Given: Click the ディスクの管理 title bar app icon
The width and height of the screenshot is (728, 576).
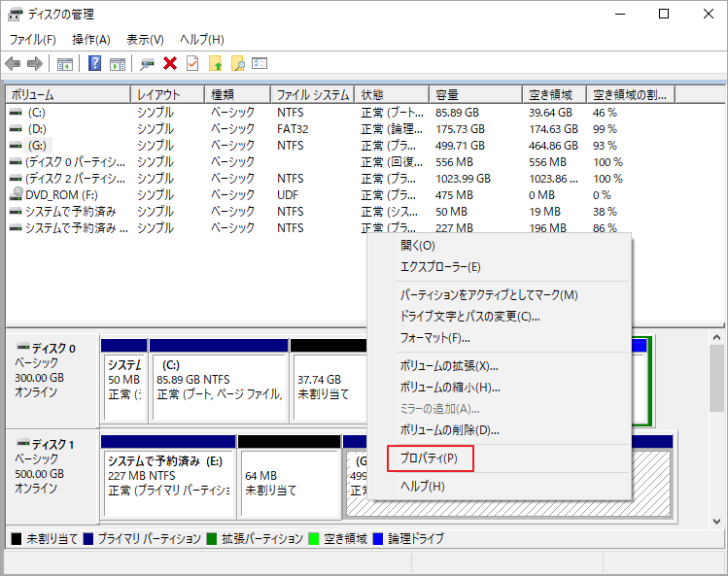Looking at the screenshot, I should pyautogui.click(x=15, y=15).
